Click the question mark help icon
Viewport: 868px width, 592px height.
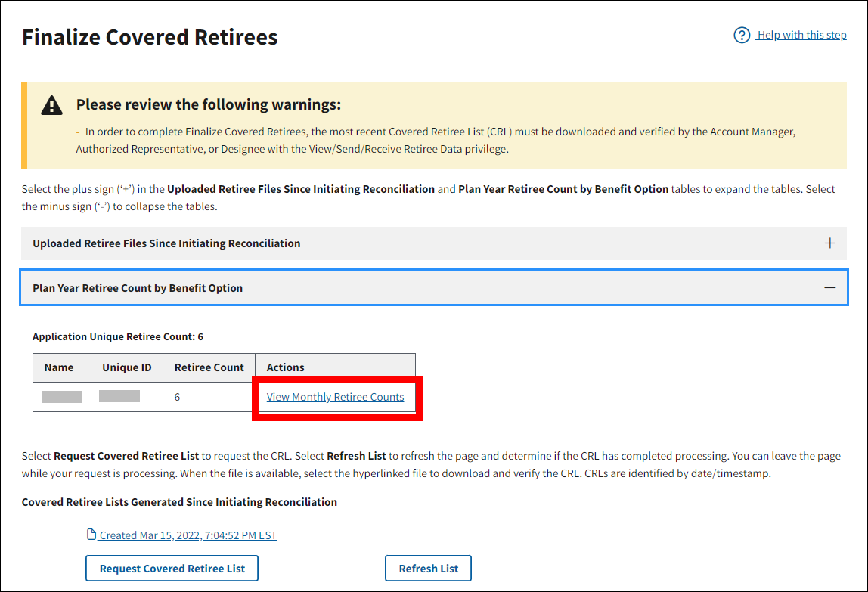tap(742, 36)
